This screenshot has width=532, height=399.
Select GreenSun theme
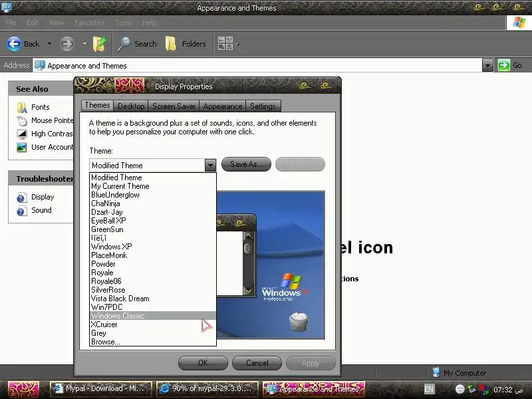coord(153,229)
